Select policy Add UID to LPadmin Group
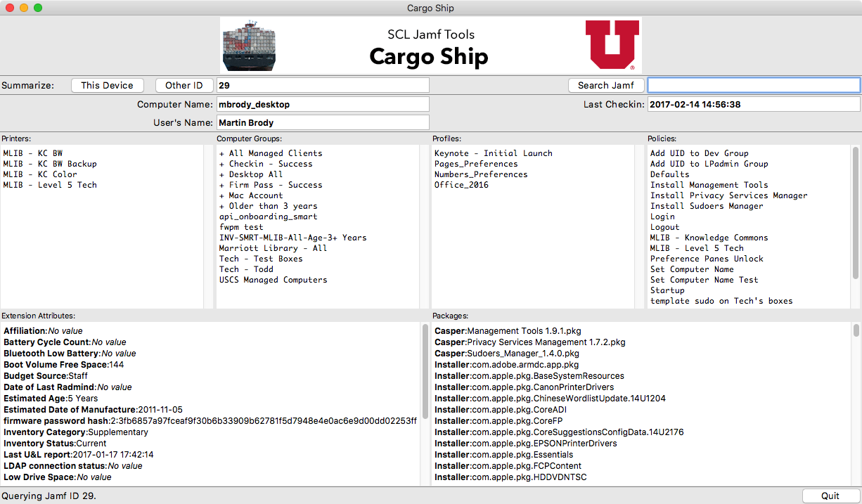 [x=709, y=164]
